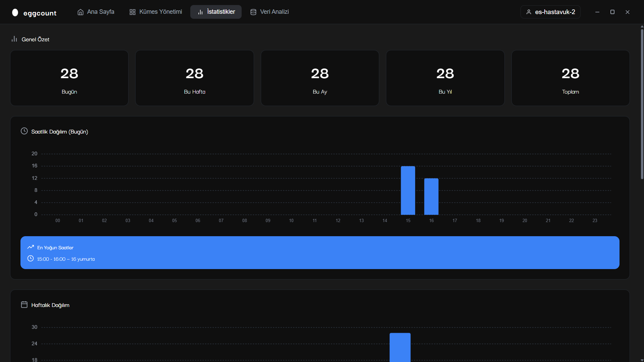Click the user profile icon
The height and width of the screenshot is (362, 644).
click(529, 12)
